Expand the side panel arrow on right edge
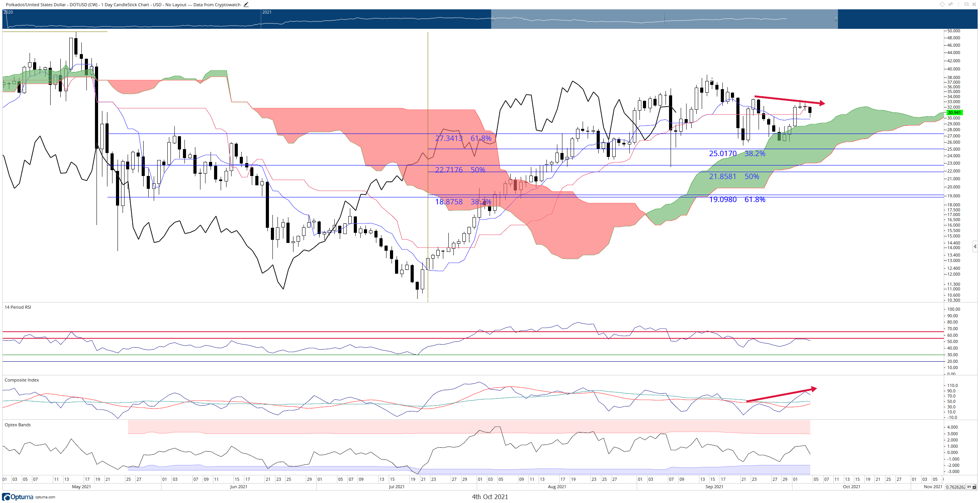The image size is (980, 503). (x=975, y=246)
